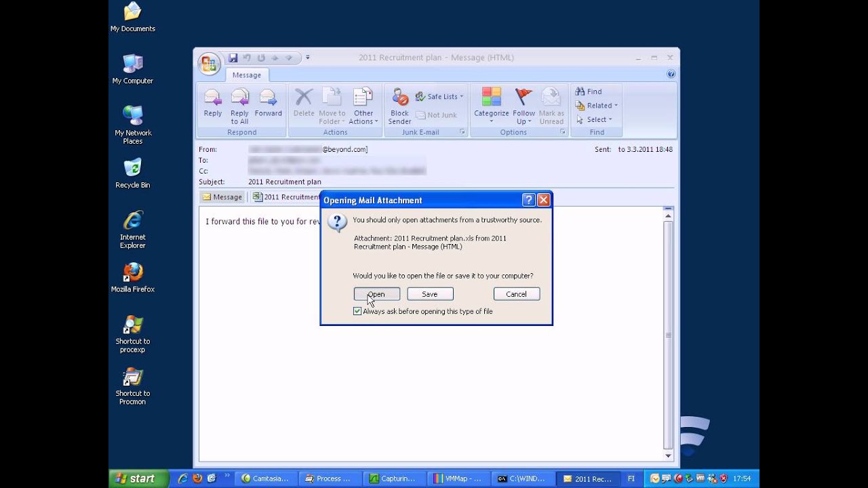This screenshot has height=488, width=868.
Task: Click Firefox in the quick launch bar
Action: pyautogui.click(x=197, y=479)
